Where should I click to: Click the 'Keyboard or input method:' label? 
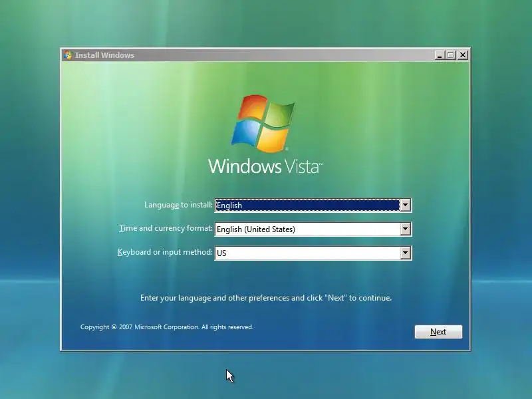[x=165, y=252]
